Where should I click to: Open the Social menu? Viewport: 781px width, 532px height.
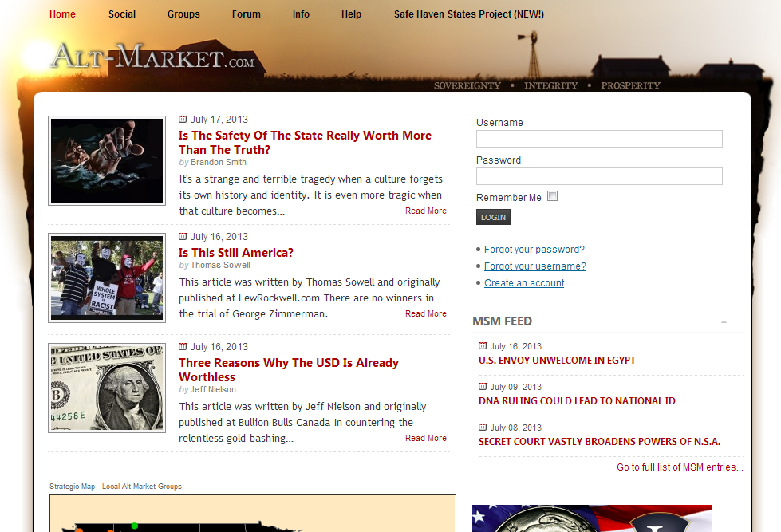click(x=122, y=14)
